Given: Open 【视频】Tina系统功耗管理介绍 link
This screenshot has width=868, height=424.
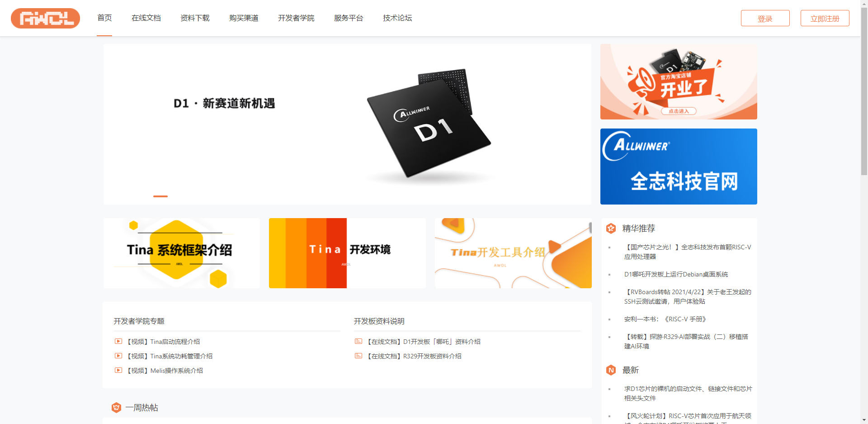Looking at the screenshot, I should click(169, 356).
